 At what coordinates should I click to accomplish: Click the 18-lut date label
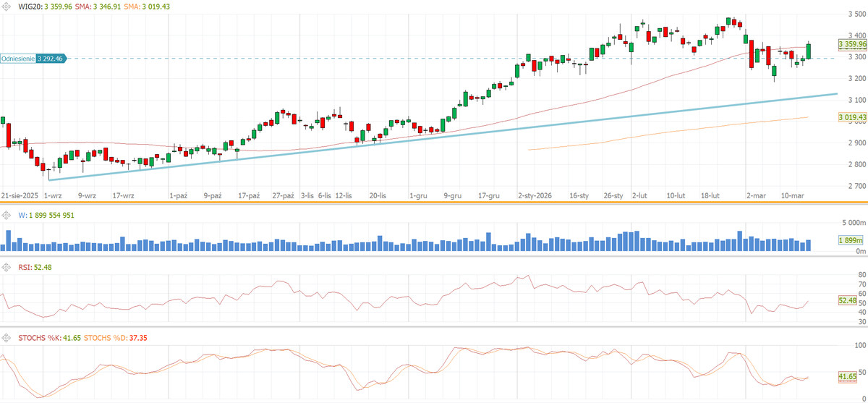point(710,195)
